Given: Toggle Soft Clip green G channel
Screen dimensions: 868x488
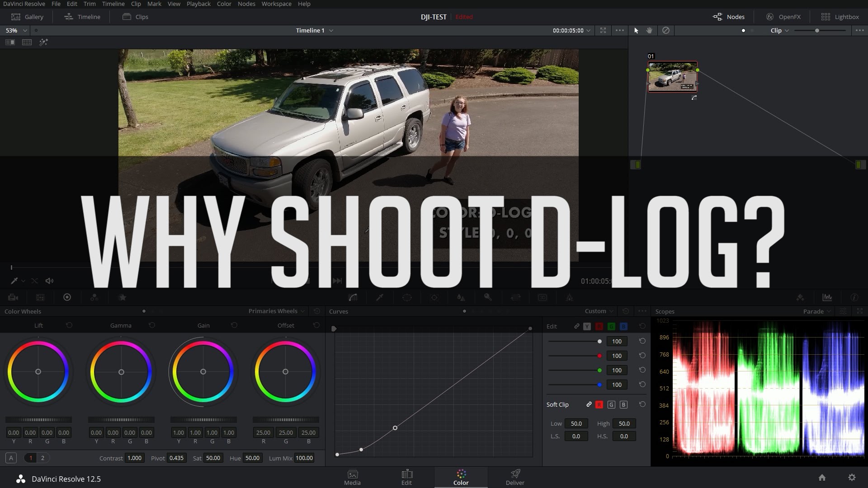Looking at the screenshot, I should (x=611, y=405).
